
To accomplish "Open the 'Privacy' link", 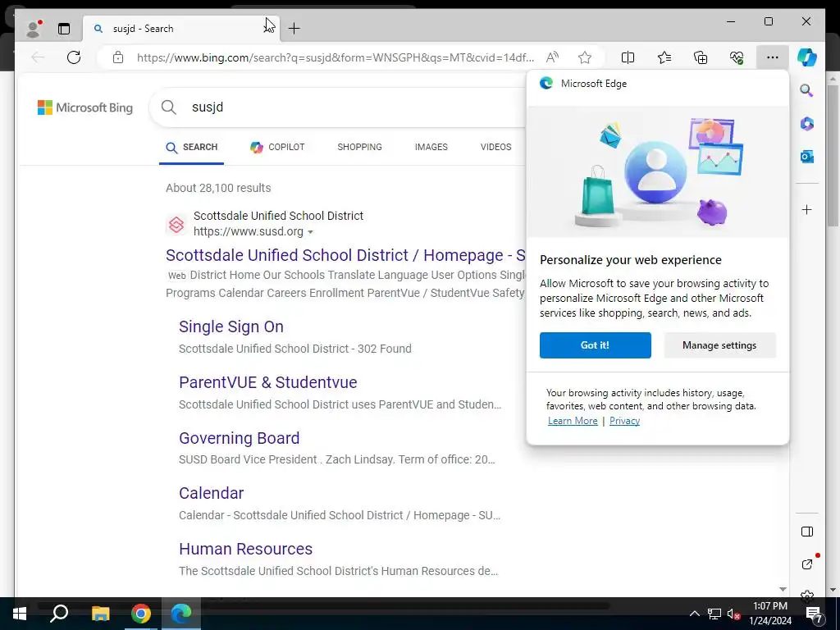I will [x=624, y=421].
